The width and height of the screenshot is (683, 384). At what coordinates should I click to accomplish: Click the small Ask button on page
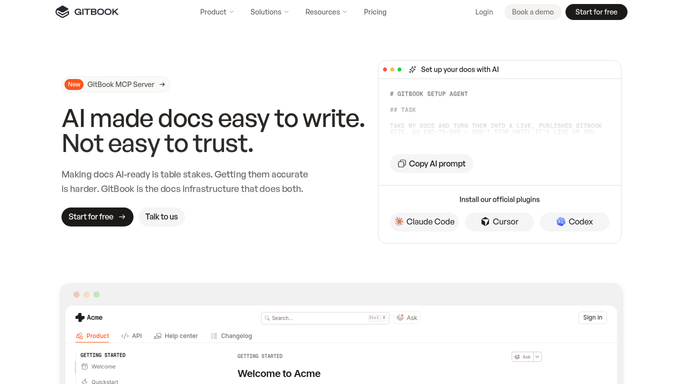(522, 357)
